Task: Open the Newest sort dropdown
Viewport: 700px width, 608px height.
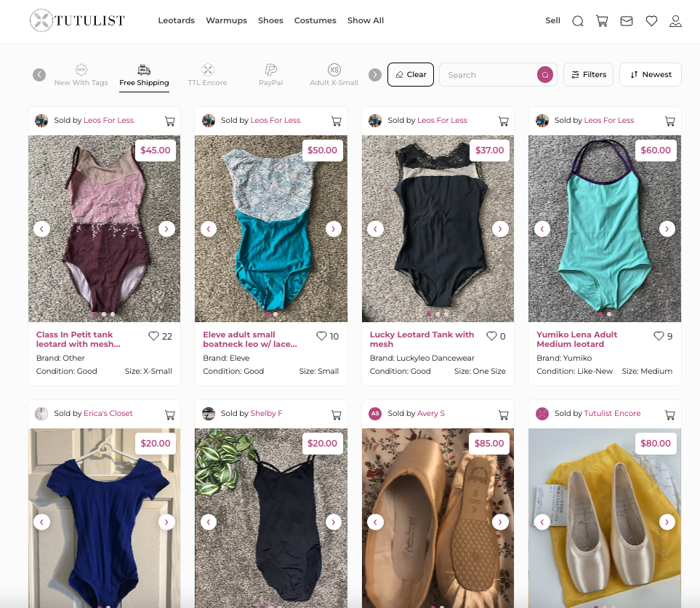Action: pyautogui.click(x=651, y=75)
